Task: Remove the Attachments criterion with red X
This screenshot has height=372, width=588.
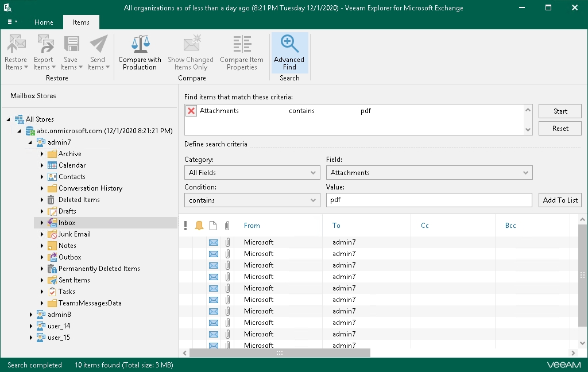Action: pos(192,111)
